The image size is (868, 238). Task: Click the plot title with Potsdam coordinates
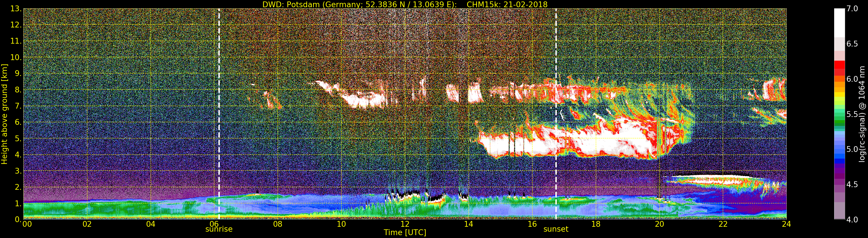tap(405, 4)
